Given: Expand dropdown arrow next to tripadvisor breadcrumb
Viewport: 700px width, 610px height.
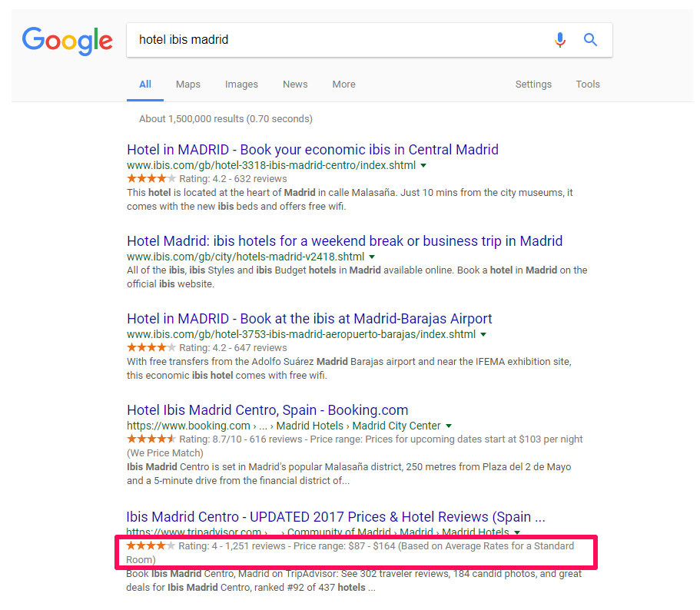Looking at the screenshot, I should [x=517, y=532].
